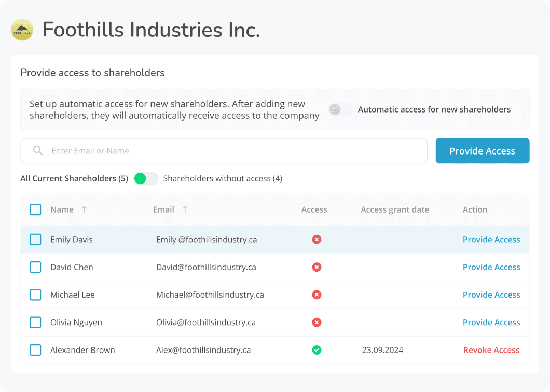Click Olivia Nguyen's red access status icon
The width and height of the screenshot is (550, 392).
317,323
